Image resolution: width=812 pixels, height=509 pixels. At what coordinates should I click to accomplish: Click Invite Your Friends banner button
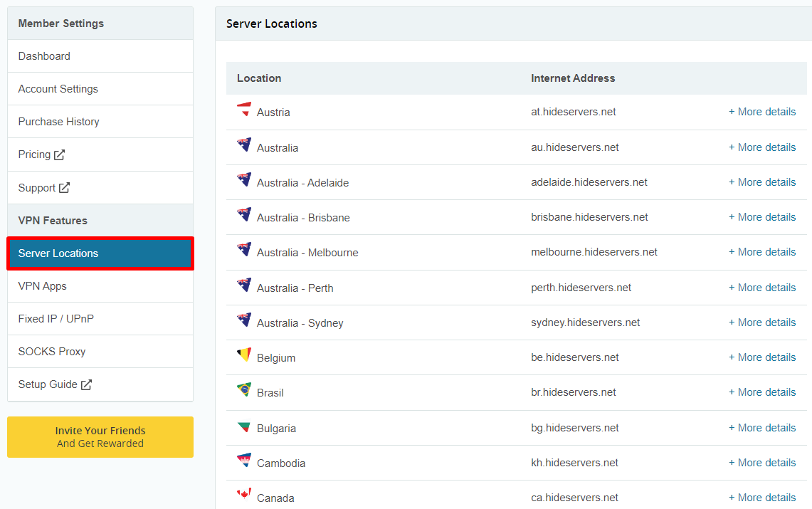tap(100, 437)
